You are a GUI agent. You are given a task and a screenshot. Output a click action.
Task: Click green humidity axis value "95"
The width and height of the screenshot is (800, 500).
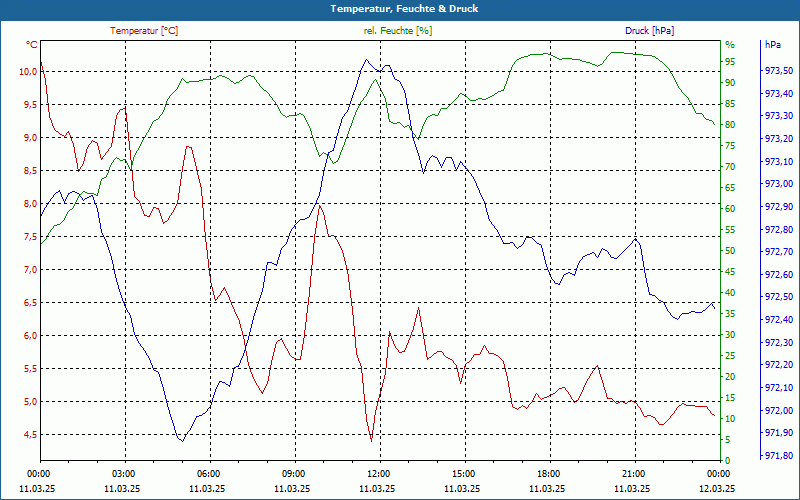click(x=730, y=62)
